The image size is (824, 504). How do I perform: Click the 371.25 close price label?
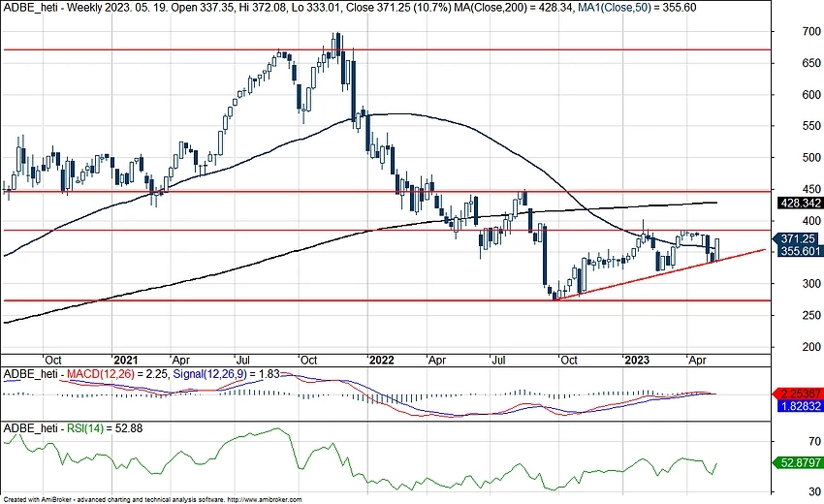click(x=798, y=239)
